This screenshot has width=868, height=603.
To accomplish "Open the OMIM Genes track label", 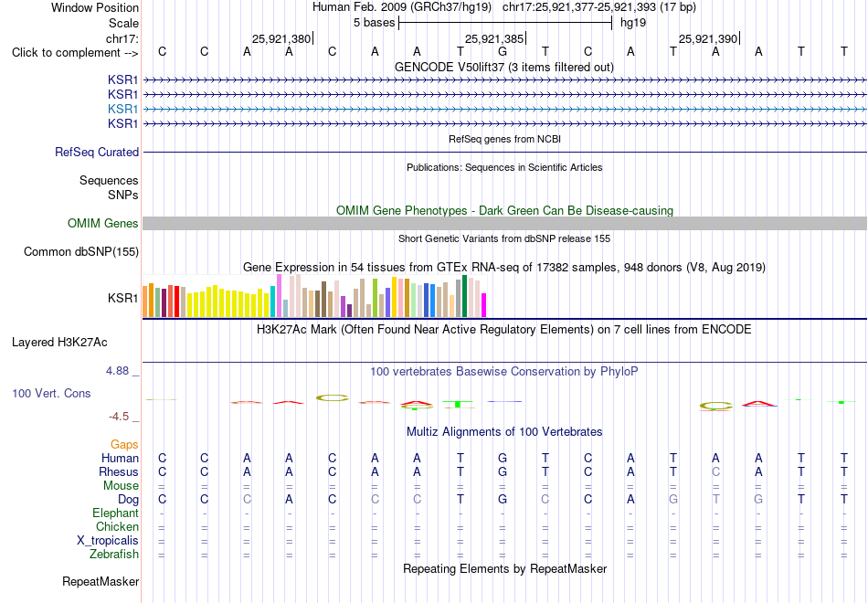I will point(103,223).
